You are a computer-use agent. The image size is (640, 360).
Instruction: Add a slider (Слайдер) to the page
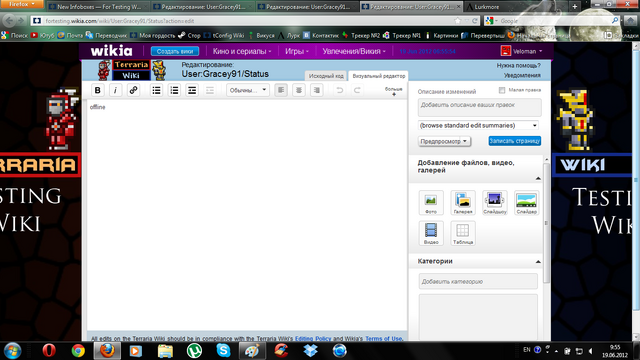pyautogui.click(x=527, y=202)
